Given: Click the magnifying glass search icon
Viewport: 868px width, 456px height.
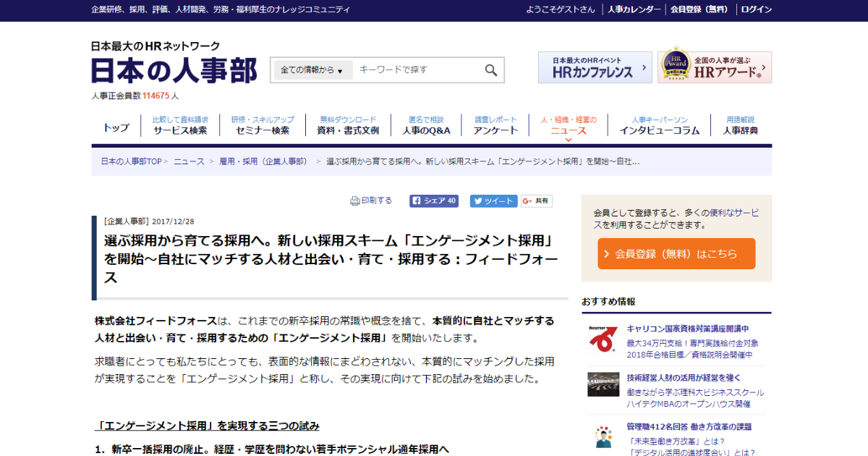Looking at the screenshot, I should [491, 70].
